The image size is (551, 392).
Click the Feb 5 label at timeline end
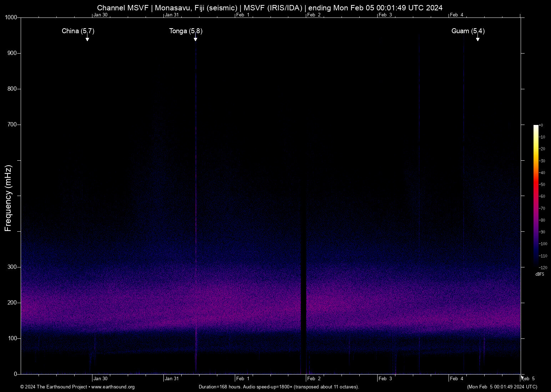528,378
